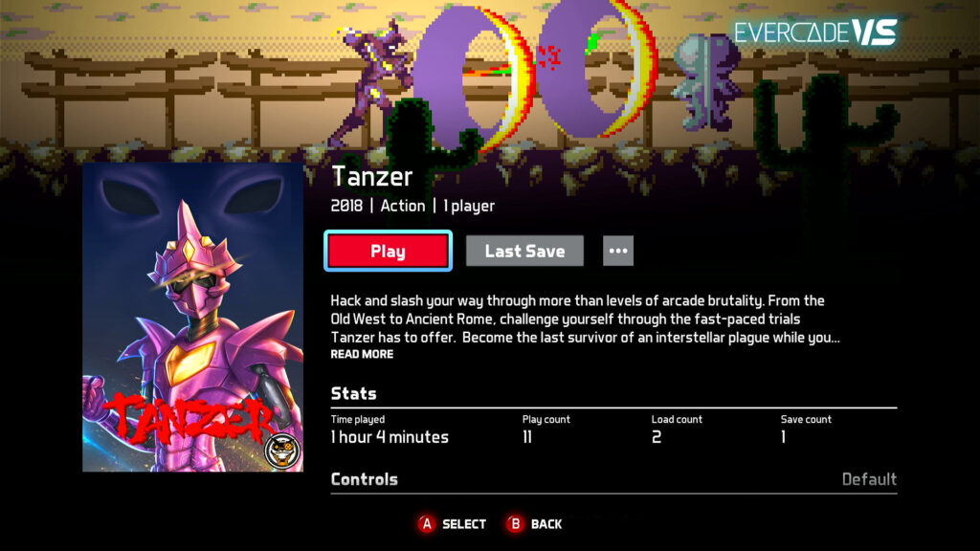The image size is (980, 551).
Task: Select the Load count value
Action: [657, 437]
